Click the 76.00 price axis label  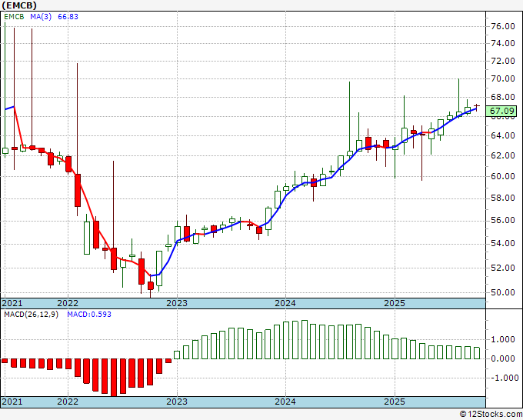(x=503, y=26)
